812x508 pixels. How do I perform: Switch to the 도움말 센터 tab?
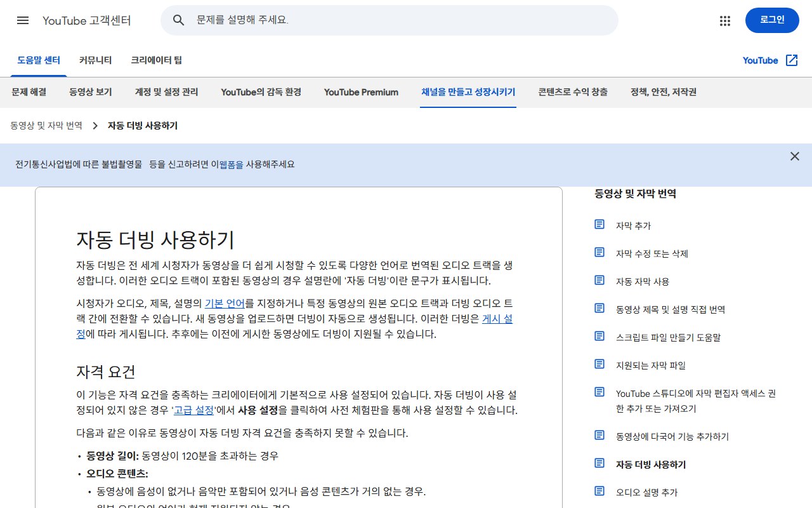[39, 60]
